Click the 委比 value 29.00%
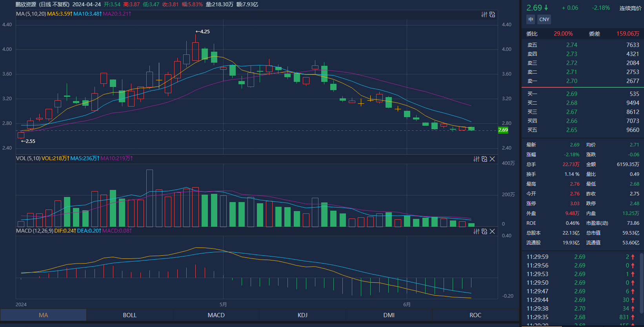This screenshot has height=327, width=644. coord(563,34)
